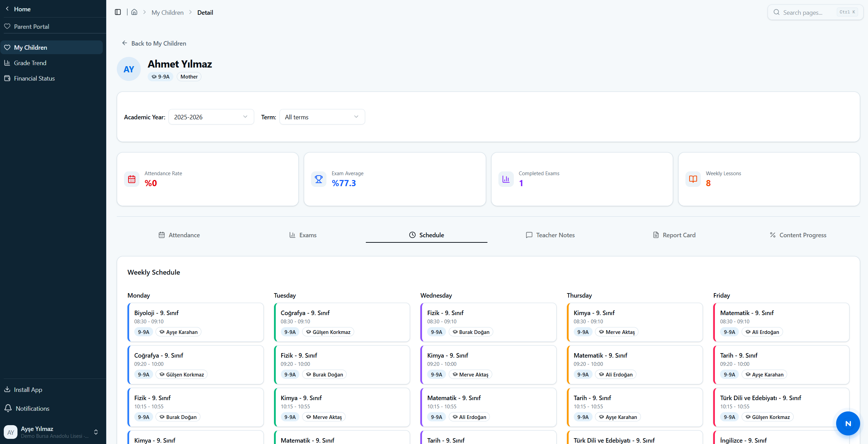Open the Academic Year dropdown
This screenshot has width=868, height=444.
[211, 117]
